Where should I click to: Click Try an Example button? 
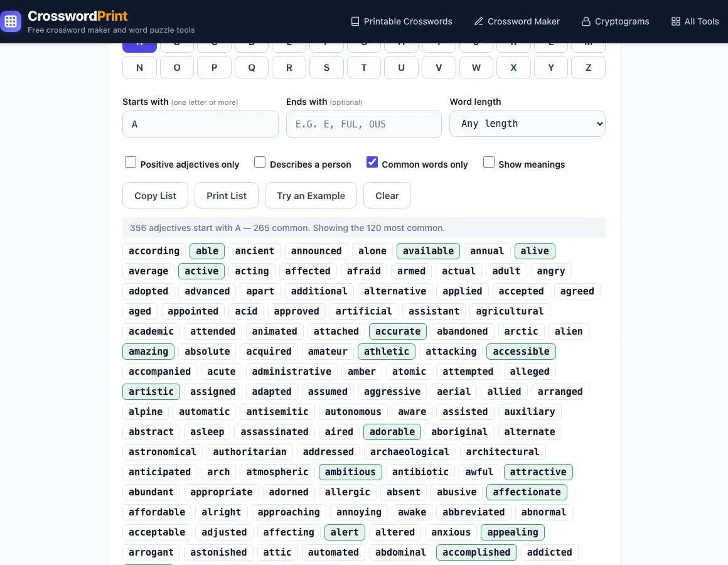[x=311, y=195]
